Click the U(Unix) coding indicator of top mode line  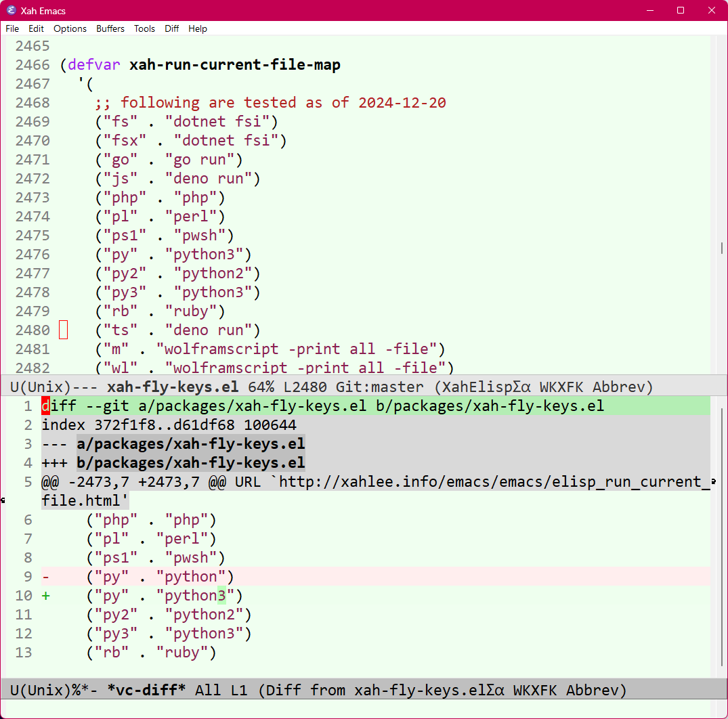pos(41,387)
